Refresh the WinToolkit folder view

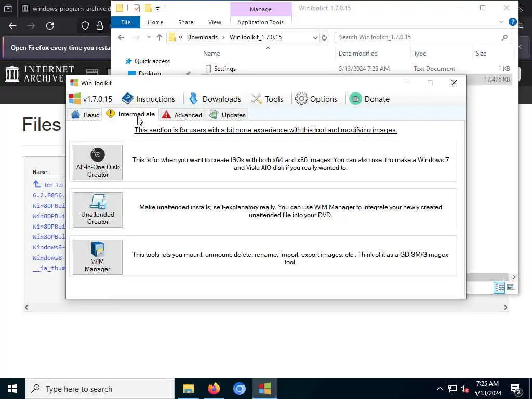point(324,37)
